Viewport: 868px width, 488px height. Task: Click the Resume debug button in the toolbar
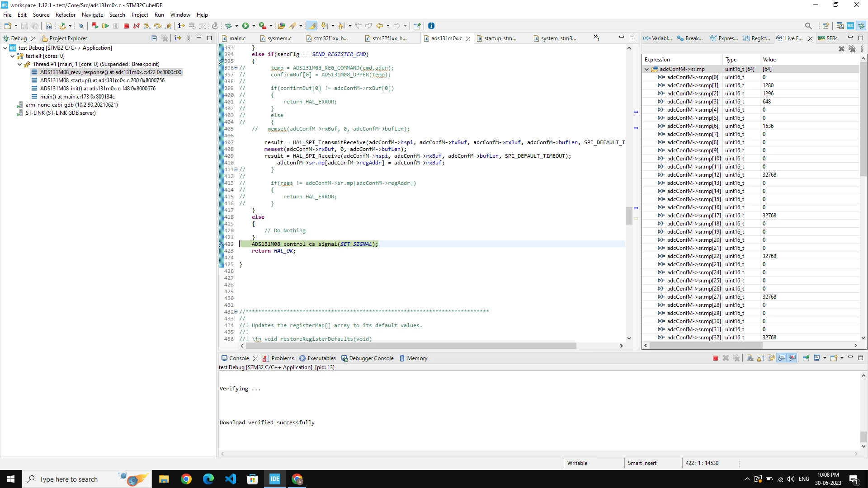(x=105, y=26)
